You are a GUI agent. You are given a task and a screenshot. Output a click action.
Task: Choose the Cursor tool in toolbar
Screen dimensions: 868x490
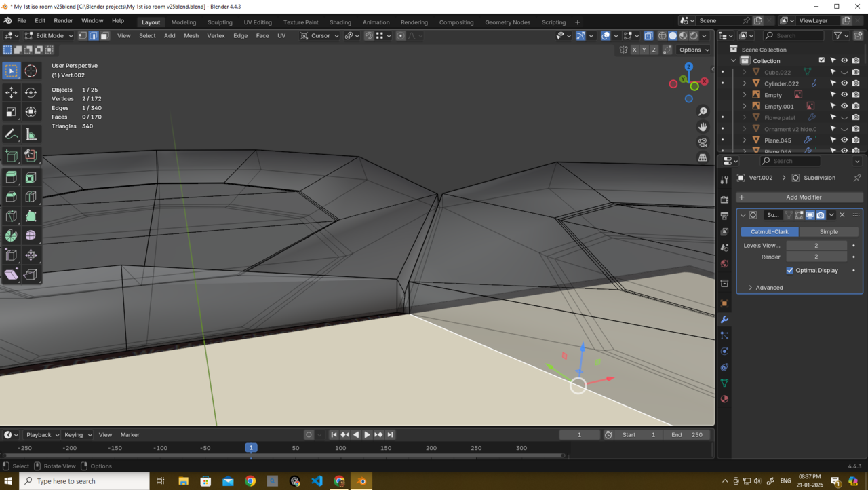[x=31, y=71]
